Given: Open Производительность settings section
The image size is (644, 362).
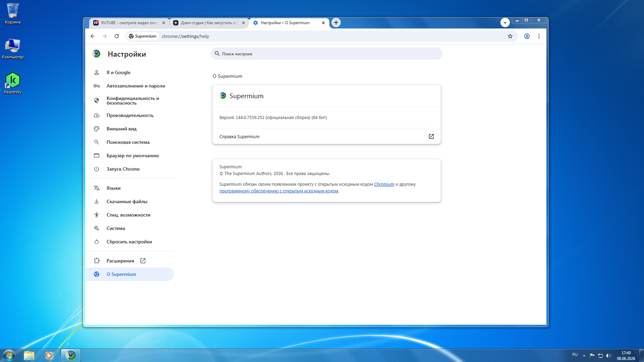Looking at the screenshot, I should click(x=130, y=115).
